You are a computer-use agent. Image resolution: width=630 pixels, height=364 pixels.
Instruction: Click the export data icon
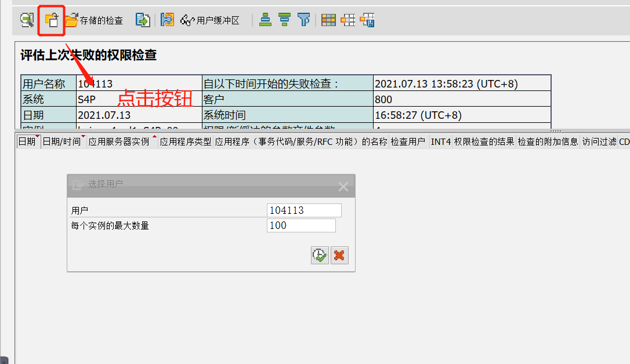point(143,19)
